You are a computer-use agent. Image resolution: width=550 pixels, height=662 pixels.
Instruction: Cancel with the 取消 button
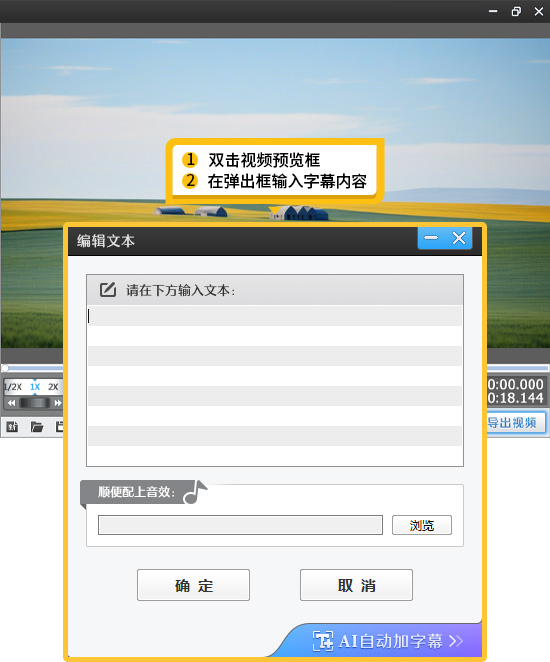coord(356,585)
